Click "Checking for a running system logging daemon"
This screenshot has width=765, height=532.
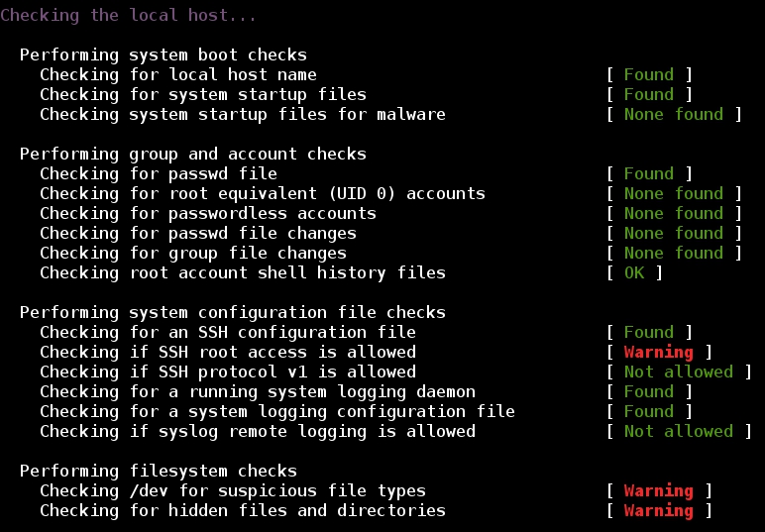point(257,391)
